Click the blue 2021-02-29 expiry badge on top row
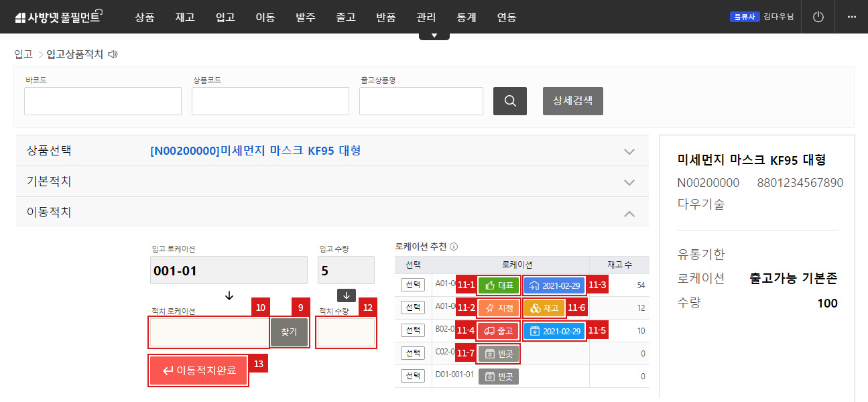Screen dimensions: 868x402 [x=555, y=285]
